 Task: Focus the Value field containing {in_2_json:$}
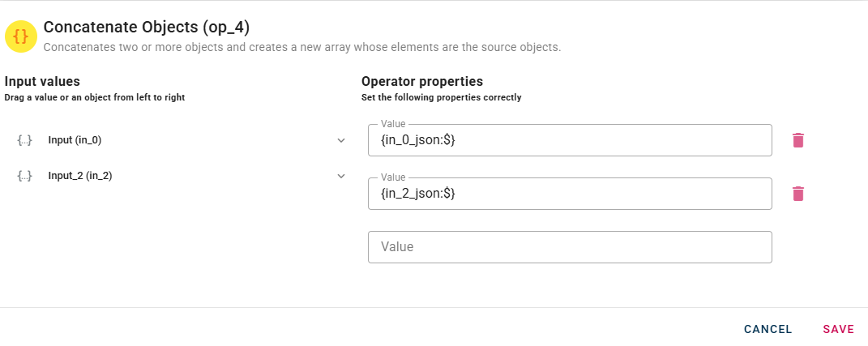pos(569,194)
